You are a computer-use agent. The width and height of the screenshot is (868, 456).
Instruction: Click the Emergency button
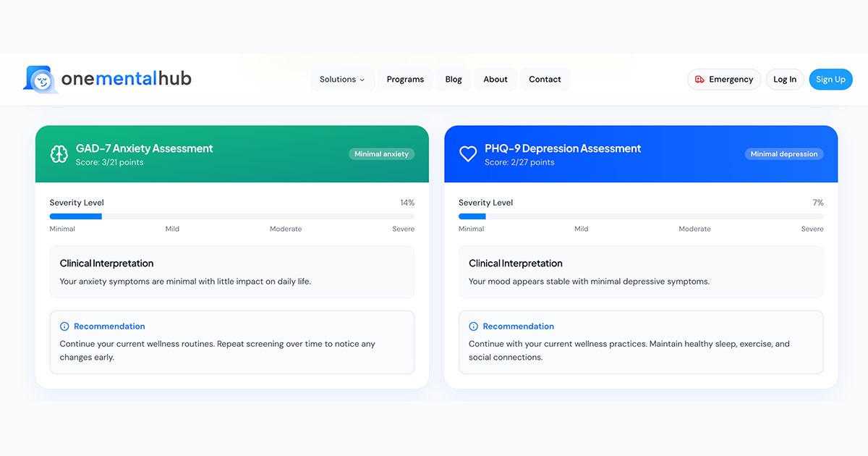pos(724,80)
